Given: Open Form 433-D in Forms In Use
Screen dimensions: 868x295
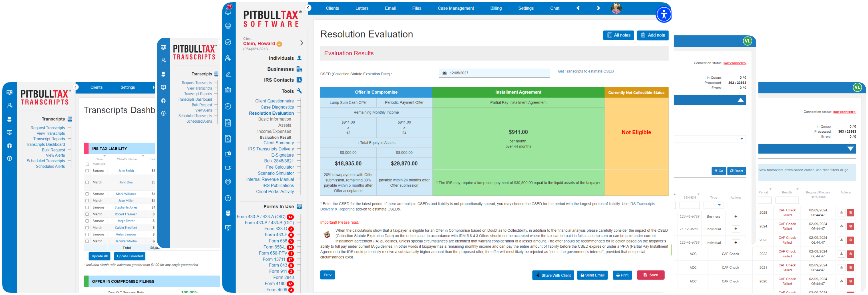Looking at the screenshot, I should click(x=275, y=229).
